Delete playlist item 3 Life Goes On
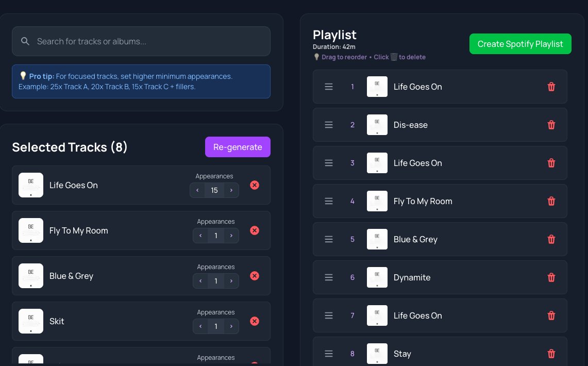588x366 pixels. [551, 163]
